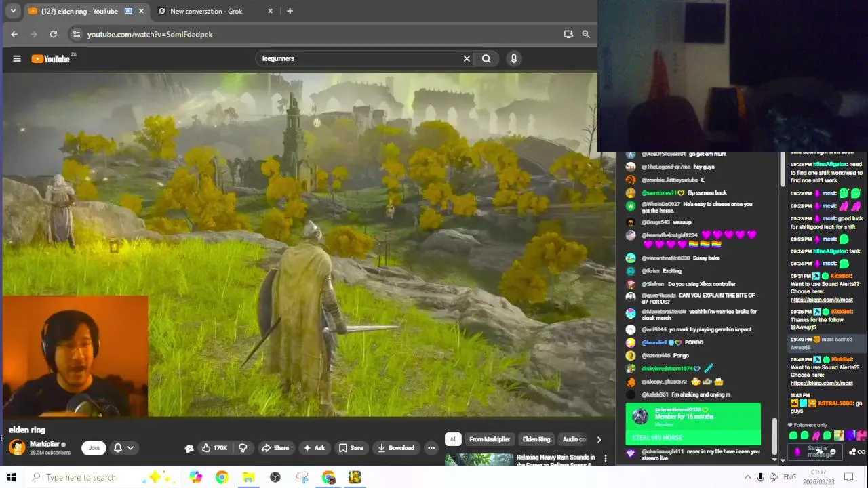Open the YouTube hamburger guide menu
This screenshot has width=868, height=488.
tap(17, 58)
